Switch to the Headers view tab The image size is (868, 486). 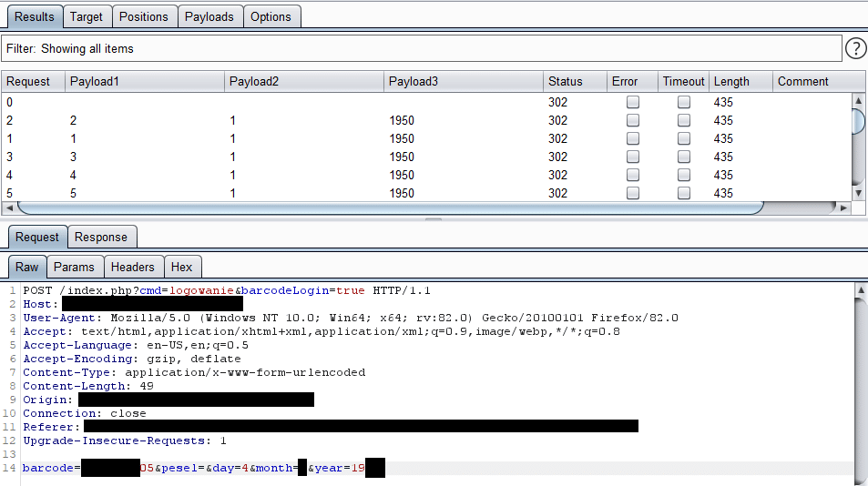(133, 267)
